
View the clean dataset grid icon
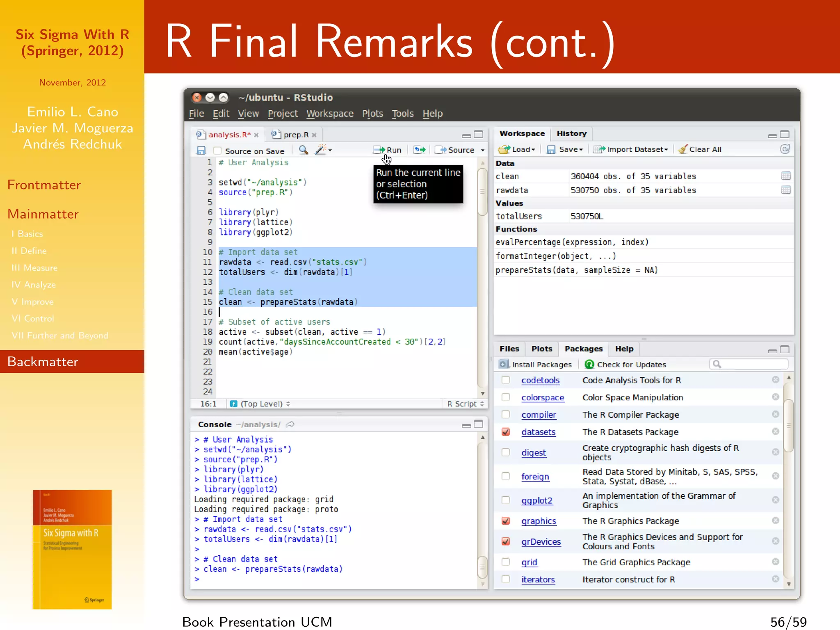point(785,176)
